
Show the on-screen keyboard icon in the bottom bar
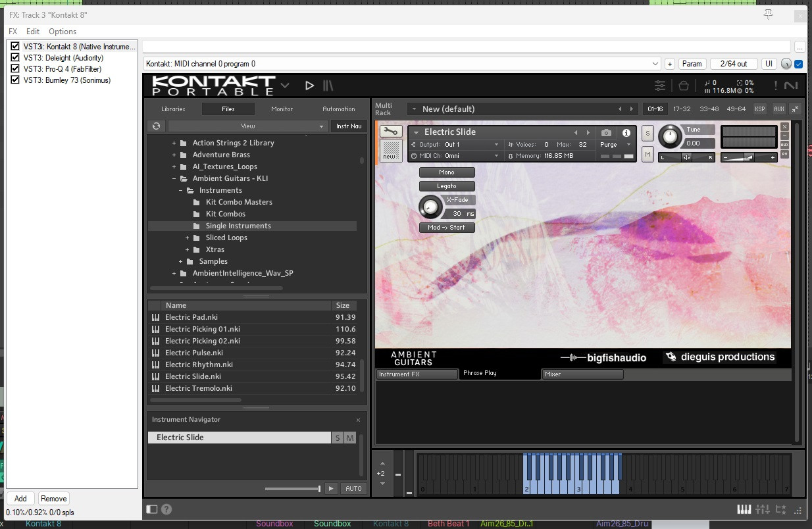744,509
